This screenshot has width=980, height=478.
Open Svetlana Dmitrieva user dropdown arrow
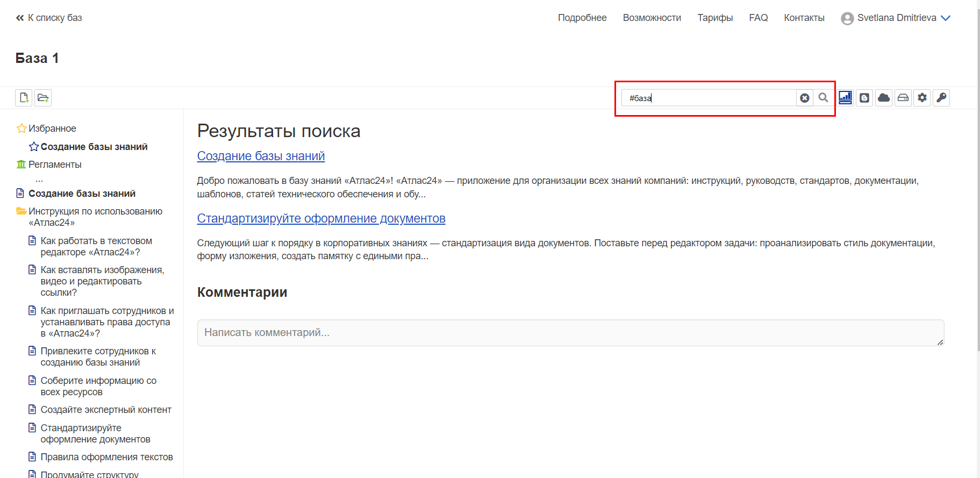946,18
